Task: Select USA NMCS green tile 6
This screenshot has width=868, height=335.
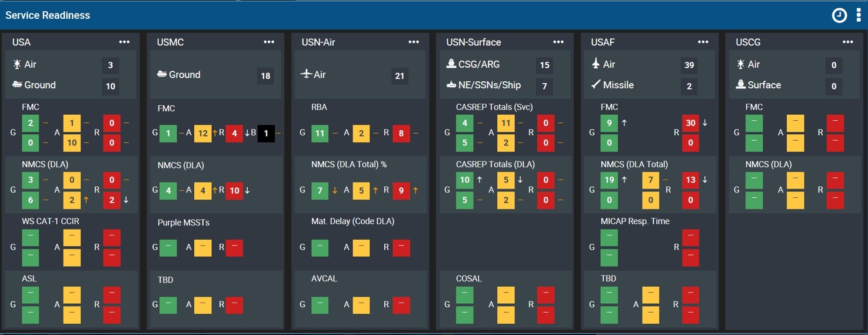Action: 31,200
